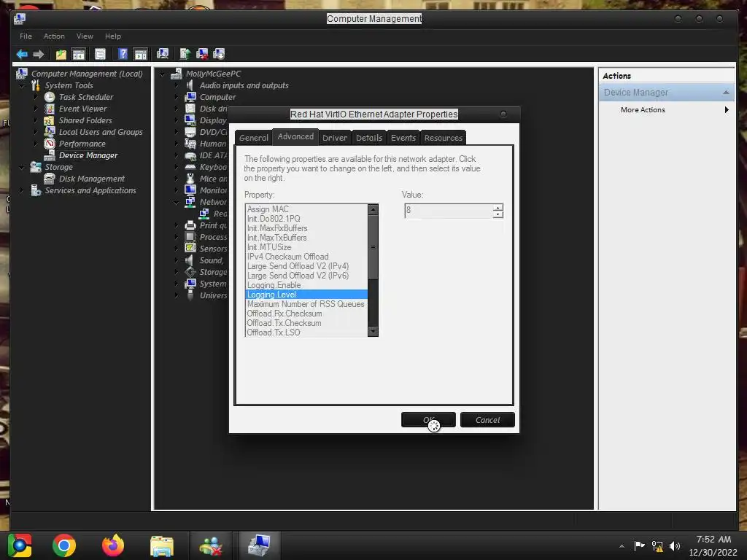This screenshot has height=560, width=747.
Task: Select Assign MAC property
Action: point(306,209)
